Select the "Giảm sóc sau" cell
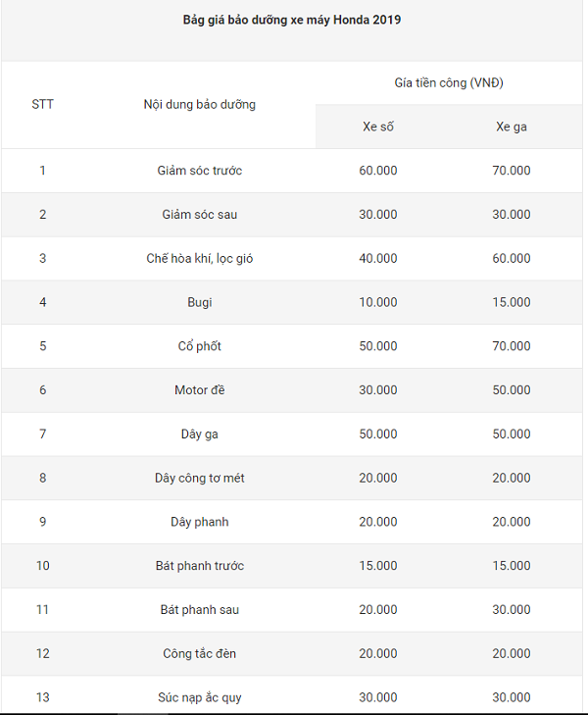This screenshot has height=715, width=588. point(200,215)
